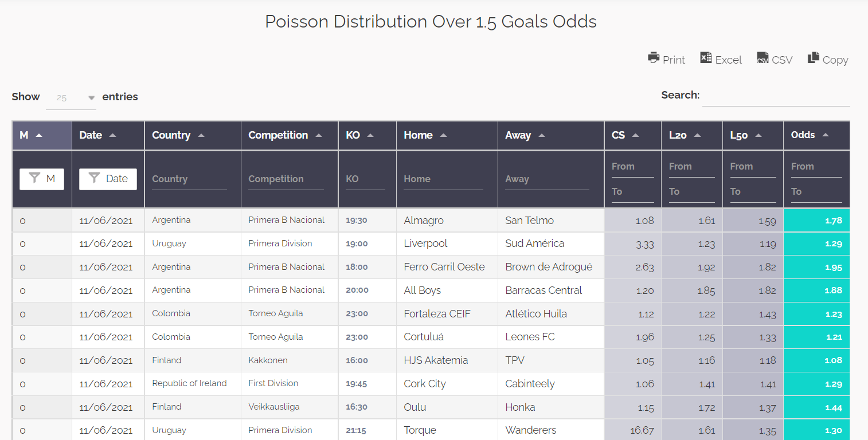868x440 pixels.
Task: Sort by the KO column header
Action: tap(367, 135)
